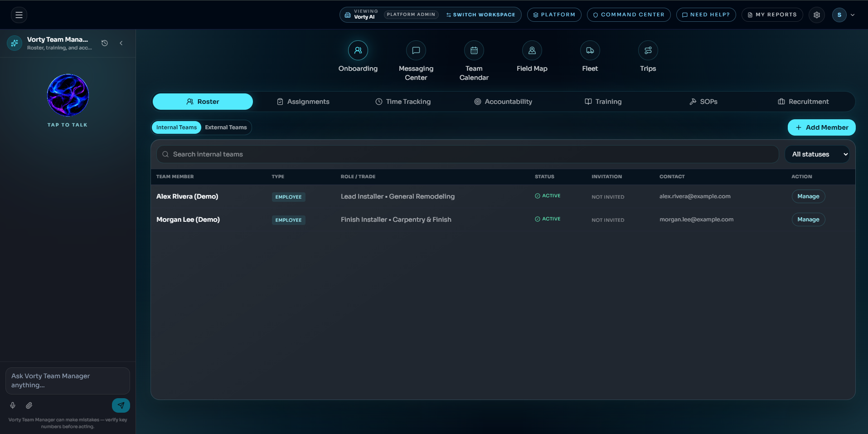The width and height of the screenshot is (868, 434).
Task: Open settings gear in top bar
Action: click(x=817, y=15)
